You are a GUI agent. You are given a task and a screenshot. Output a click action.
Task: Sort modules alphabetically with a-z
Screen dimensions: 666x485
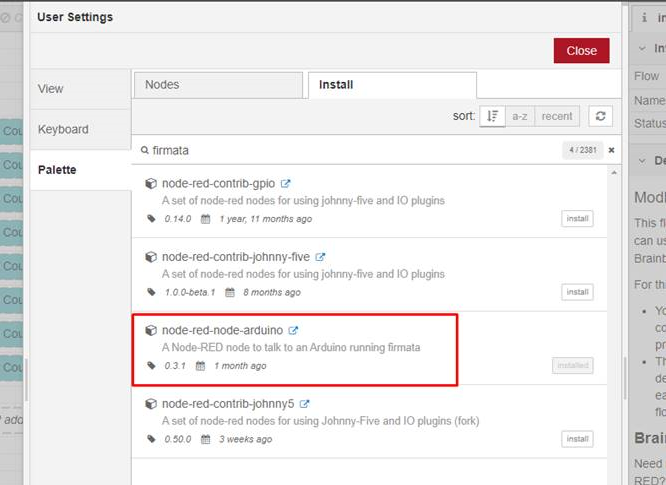[519, 116]
